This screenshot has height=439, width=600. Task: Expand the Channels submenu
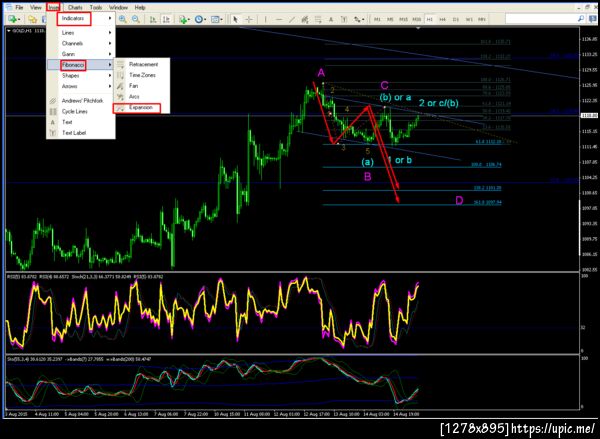coord(80,44)
